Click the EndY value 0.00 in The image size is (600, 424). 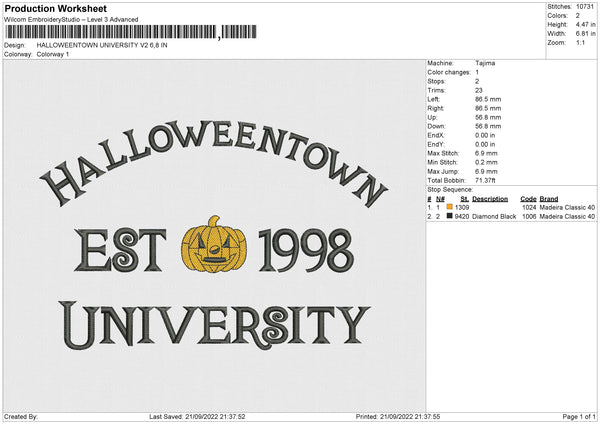click(x=485, y=145)
